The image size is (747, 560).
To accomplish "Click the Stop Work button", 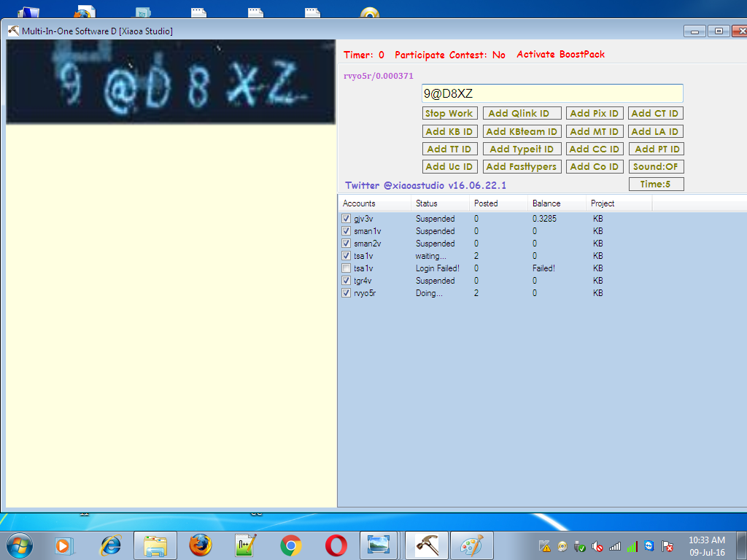I will pyautogui.click(x=449, y=113).
